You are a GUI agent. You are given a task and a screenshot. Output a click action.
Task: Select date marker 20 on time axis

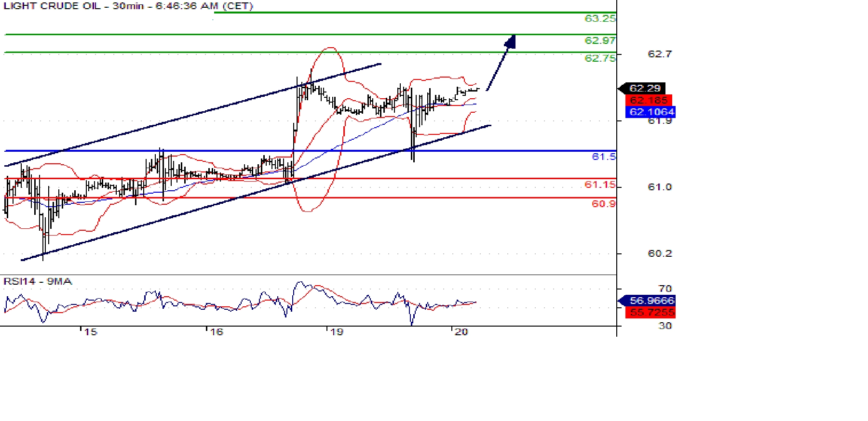[x=461, y=332]
